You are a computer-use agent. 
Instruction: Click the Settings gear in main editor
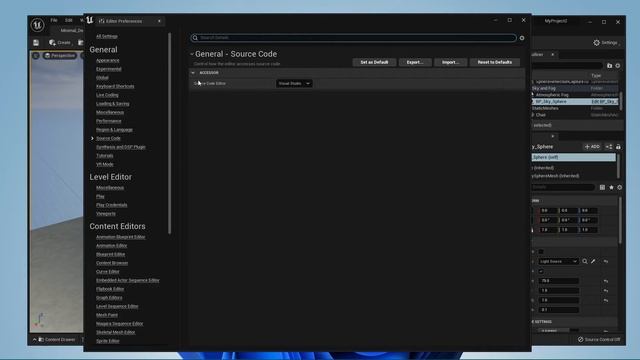click(x=596, y=42)
